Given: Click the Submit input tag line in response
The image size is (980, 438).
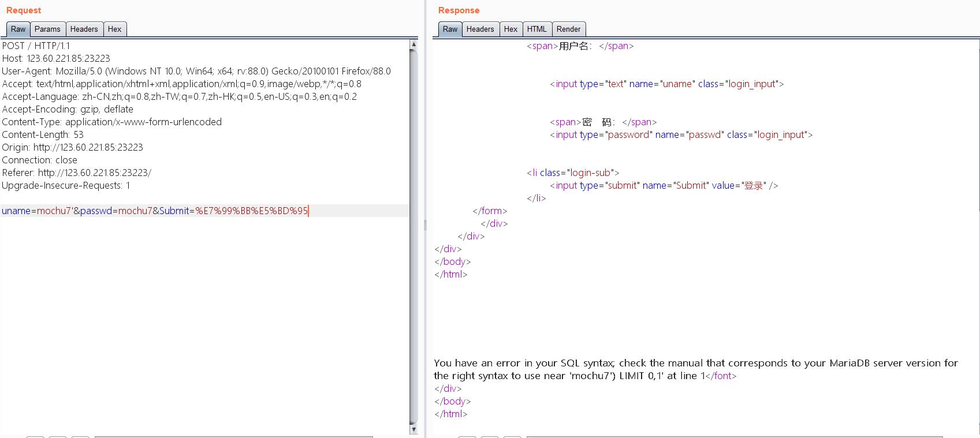Looking at the screenshot, I should point(664,185).
